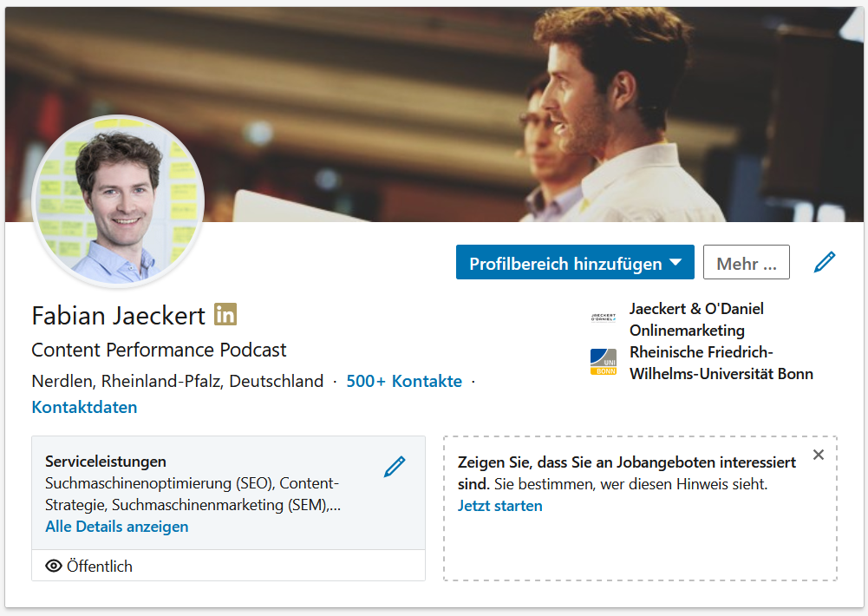Screen dimensions: 868x616
Task: Click the Suchmaschinenoptimierung (SEO) services description
Action: (x=193, y=495)
